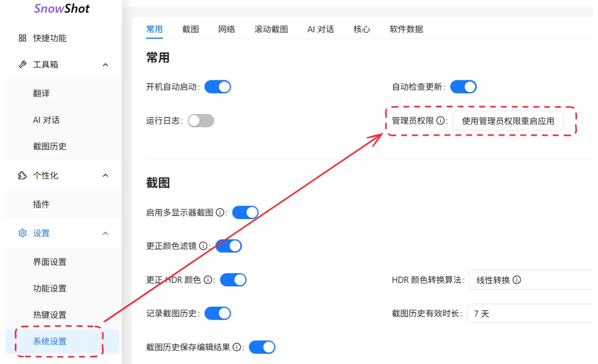Click the 运行日志 label
Viewport: 598px width, 364px height.
click(x=164, y=121)
